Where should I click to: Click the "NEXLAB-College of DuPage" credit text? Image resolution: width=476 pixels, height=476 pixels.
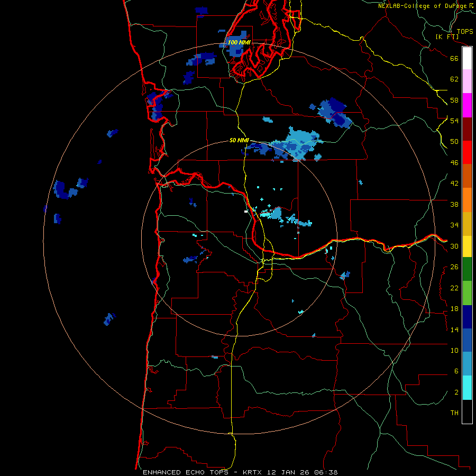423,6
